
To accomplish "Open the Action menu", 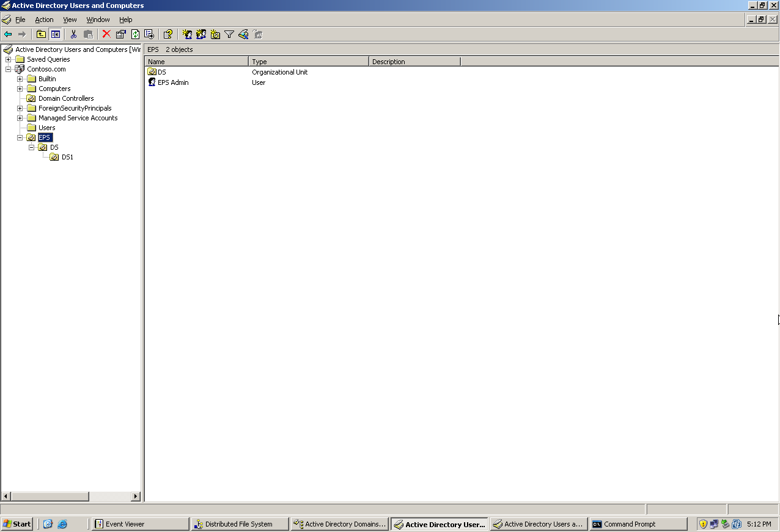I will [44, 20].
